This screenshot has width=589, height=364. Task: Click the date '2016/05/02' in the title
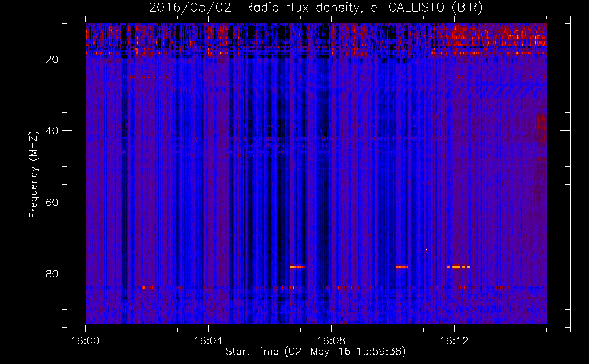190,8
